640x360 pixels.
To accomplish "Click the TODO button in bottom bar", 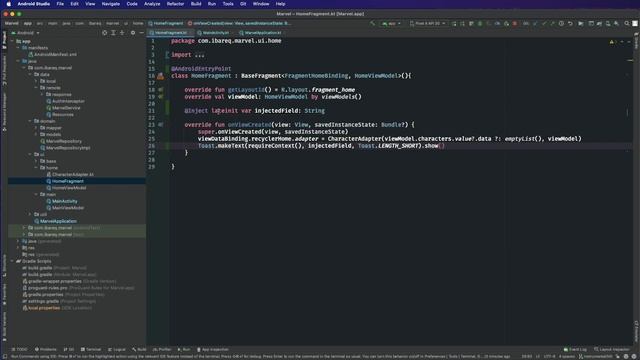I will (x=19, y=349).
